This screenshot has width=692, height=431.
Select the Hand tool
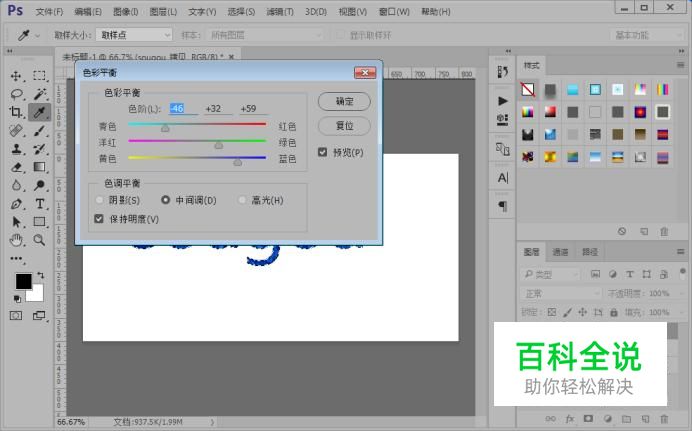click(16, 240)
